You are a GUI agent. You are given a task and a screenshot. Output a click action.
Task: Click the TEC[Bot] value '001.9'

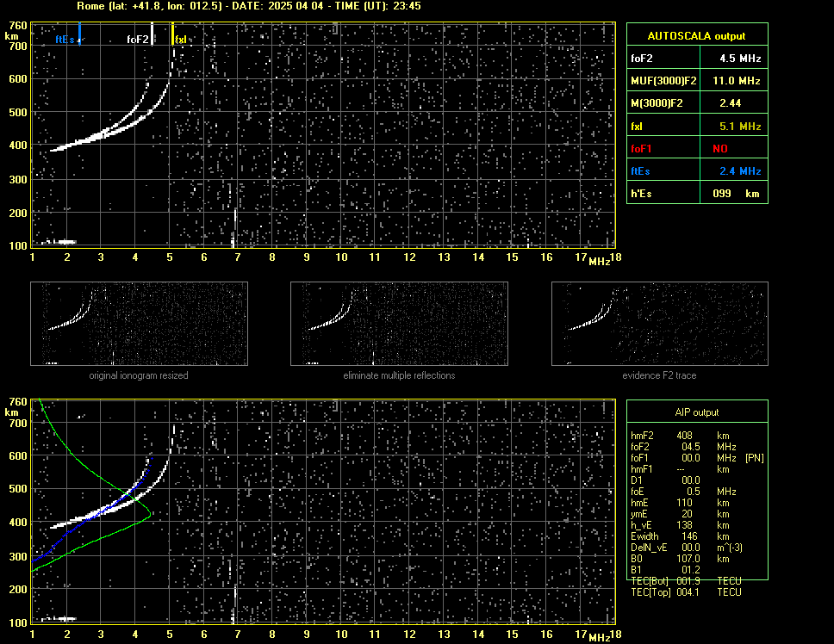tap(688, 581)
